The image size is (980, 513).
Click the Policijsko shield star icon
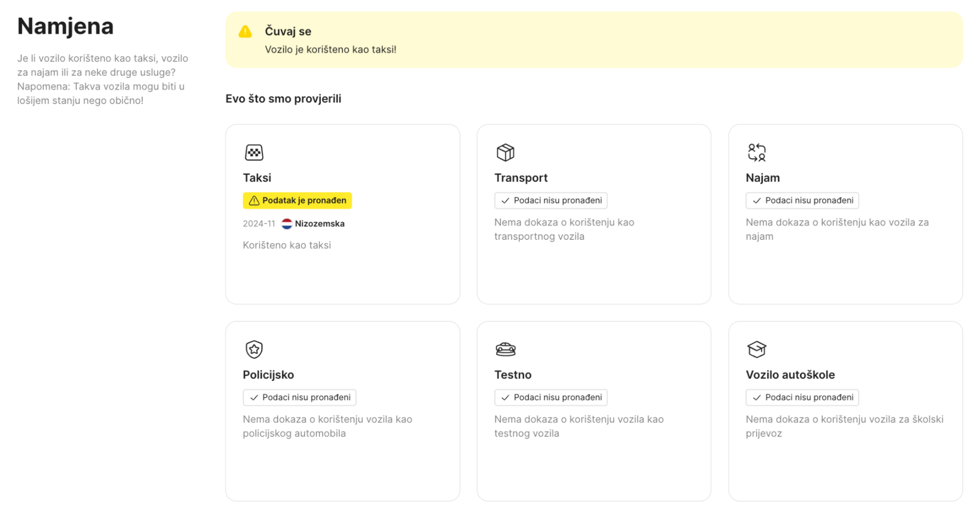(254, 349)
